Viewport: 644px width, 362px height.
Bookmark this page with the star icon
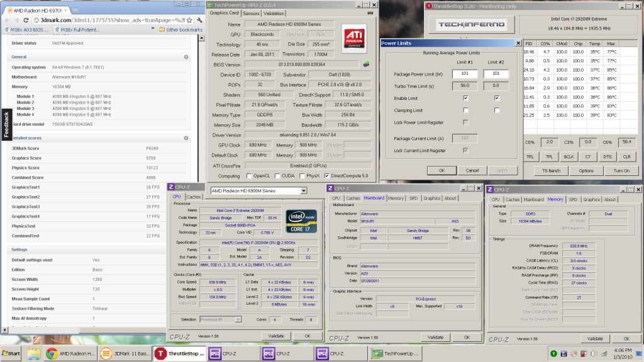pos(189,20)
